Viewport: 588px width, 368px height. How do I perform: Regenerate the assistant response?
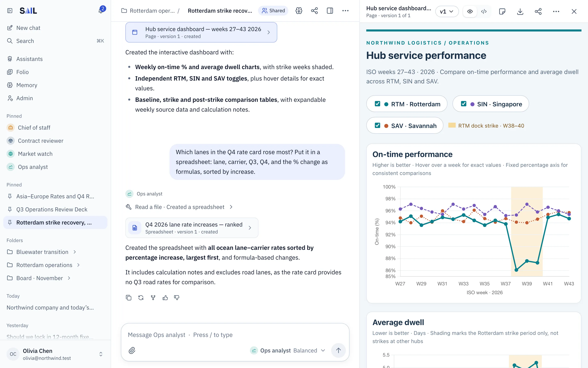[141, 298]
